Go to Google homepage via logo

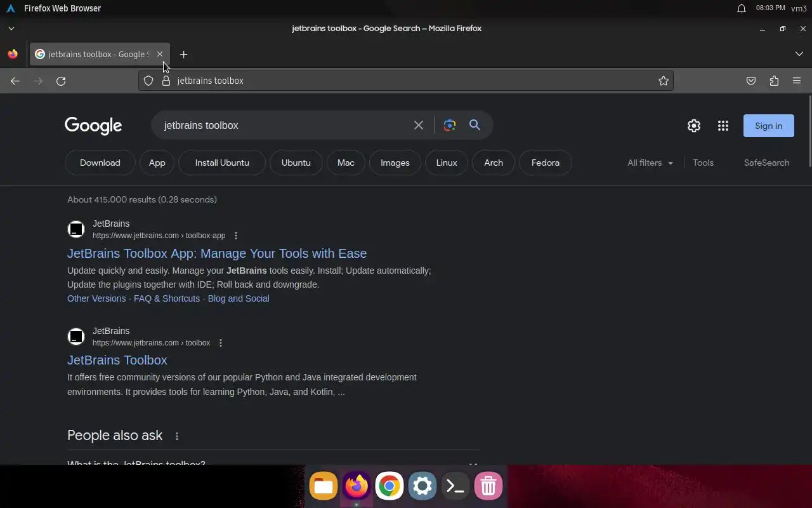pos(93,126)
